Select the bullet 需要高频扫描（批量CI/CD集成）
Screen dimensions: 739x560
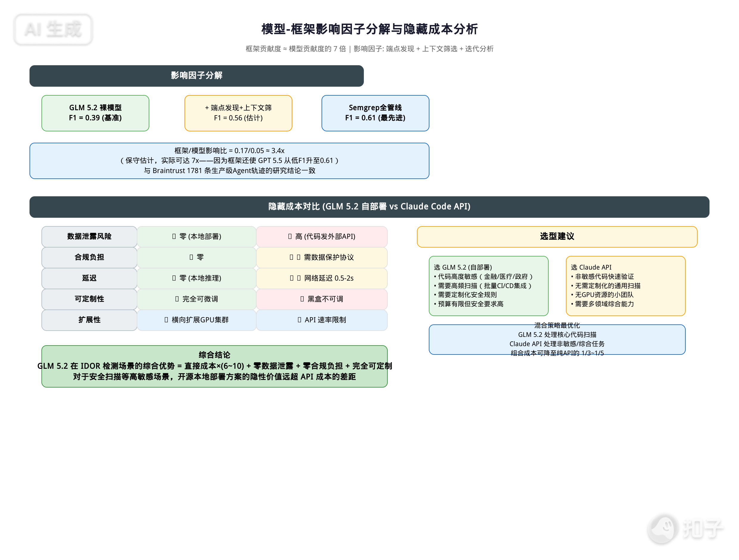click(482, 286)
